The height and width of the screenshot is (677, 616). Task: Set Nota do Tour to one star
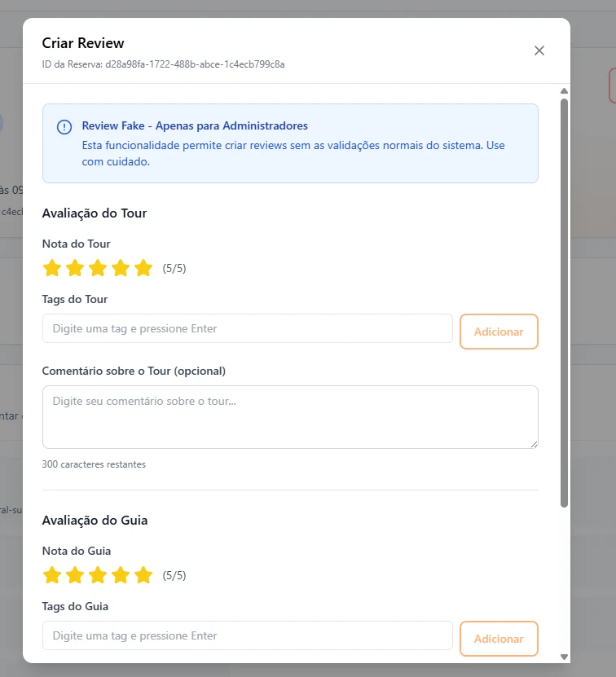(x=52, y=268)
